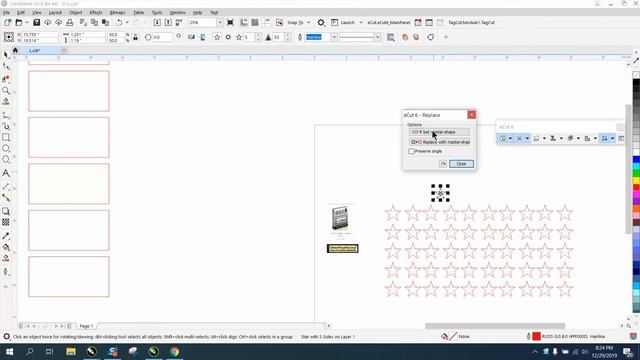Viewport: 640px width, 360px height.
Task: Click the X position field in property bar
Action: (40, 35)
